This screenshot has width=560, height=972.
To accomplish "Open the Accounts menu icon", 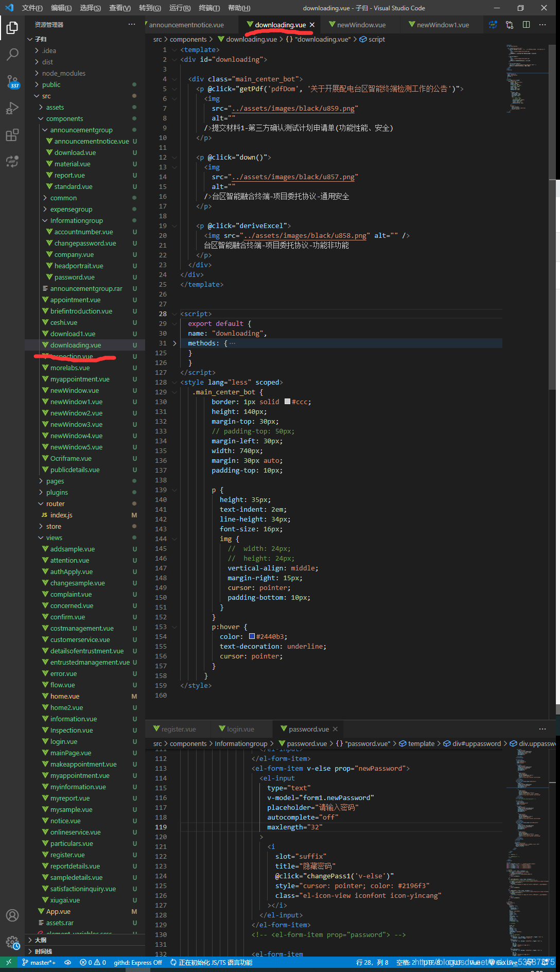I will coord(12,915).
